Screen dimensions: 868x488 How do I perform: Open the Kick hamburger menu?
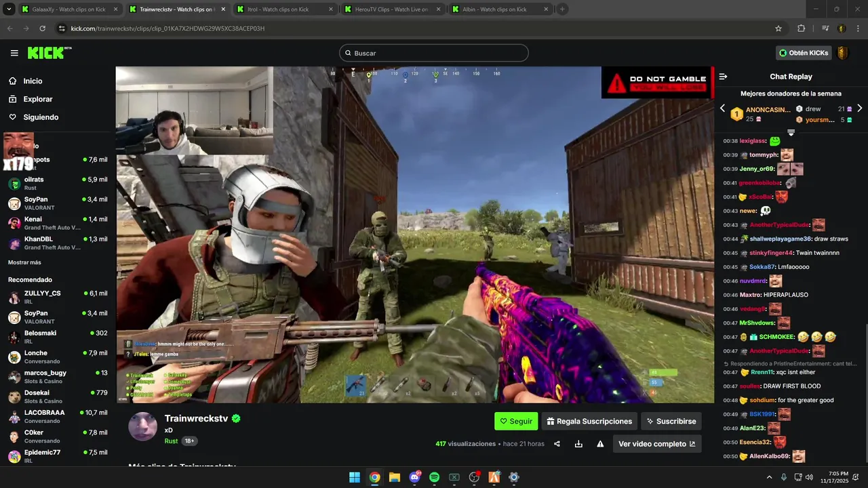click(14, 53)
